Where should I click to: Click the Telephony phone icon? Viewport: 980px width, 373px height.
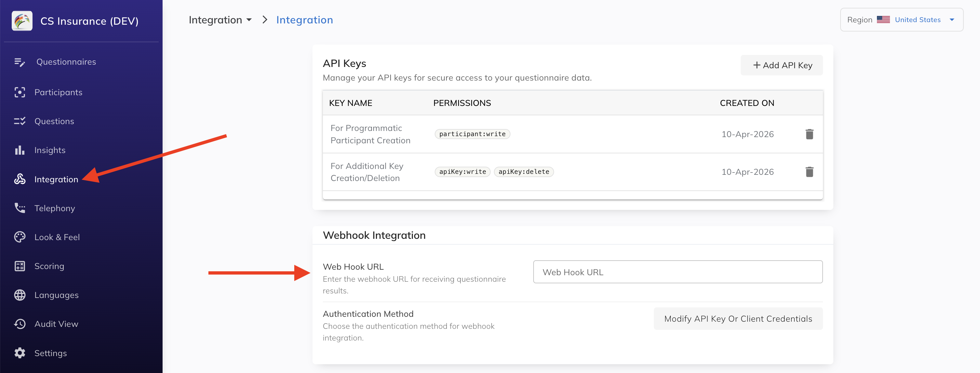(x=20, y=208)
